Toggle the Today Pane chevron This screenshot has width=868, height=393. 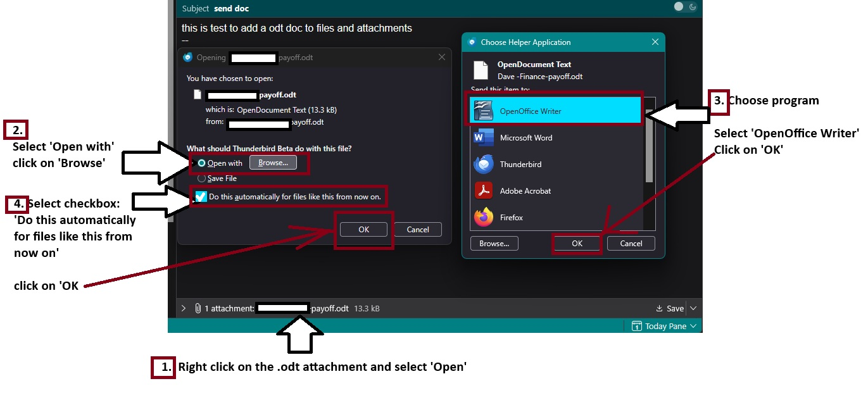(693, 326)
